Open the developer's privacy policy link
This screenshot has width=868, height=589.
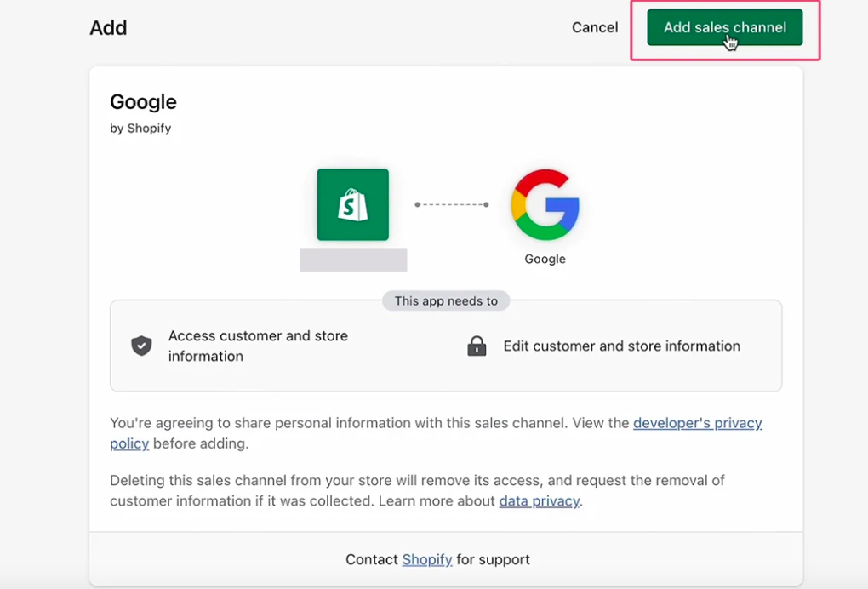698,423
